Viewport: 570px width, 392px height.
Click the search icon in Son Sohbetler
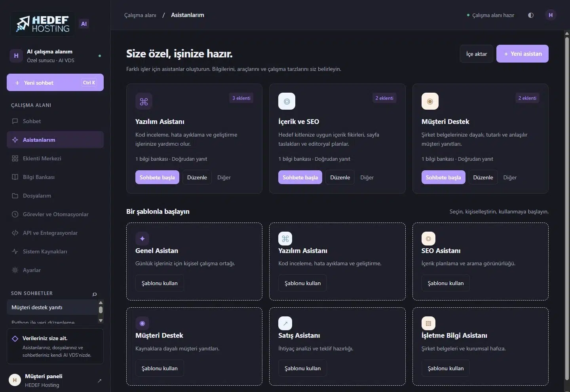[95, 294]
